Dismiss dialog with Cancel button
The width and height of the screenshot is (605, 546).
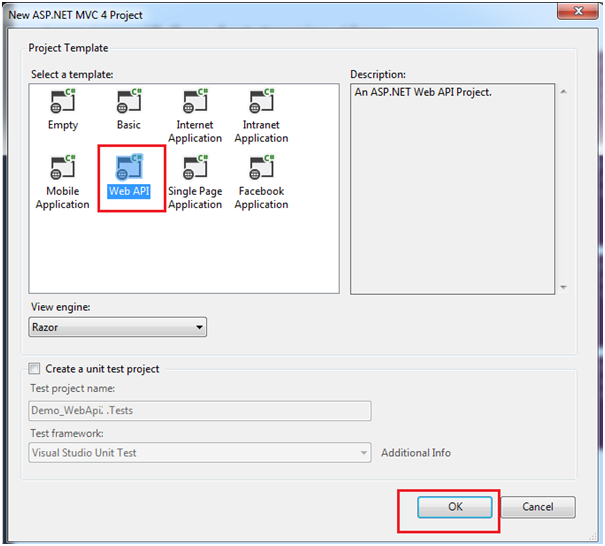pos(538,507)
